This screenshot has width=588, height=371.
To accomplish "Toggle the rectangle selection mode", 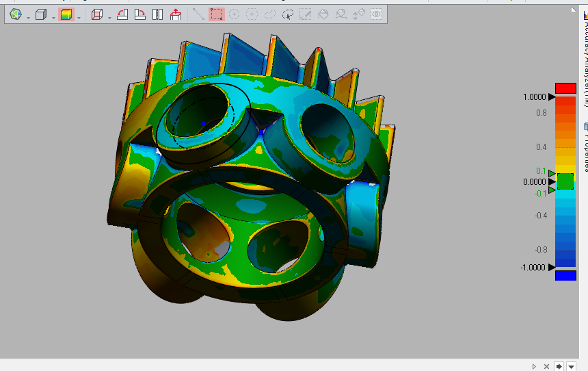I will click(x=217, y=14).
